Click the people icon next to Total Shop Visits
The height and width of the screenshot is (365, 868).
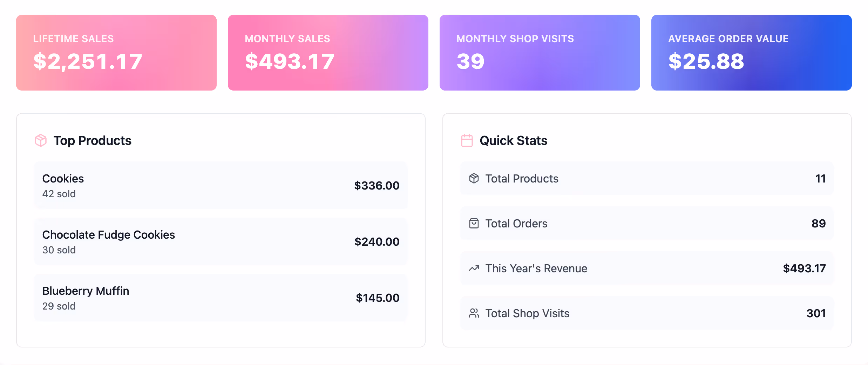pos(474,313)
